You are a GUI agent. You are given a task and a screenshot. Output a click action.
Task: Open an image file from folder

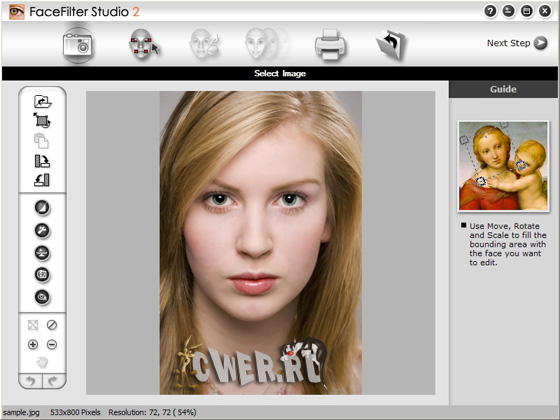(42, 102)
